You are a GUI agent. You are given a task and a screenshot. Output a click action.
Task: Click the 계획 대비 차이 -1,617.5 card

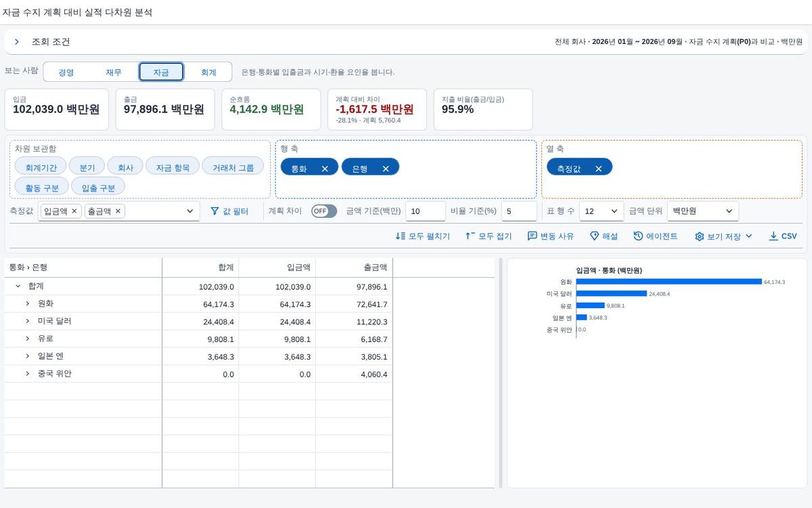coord(377,109)
